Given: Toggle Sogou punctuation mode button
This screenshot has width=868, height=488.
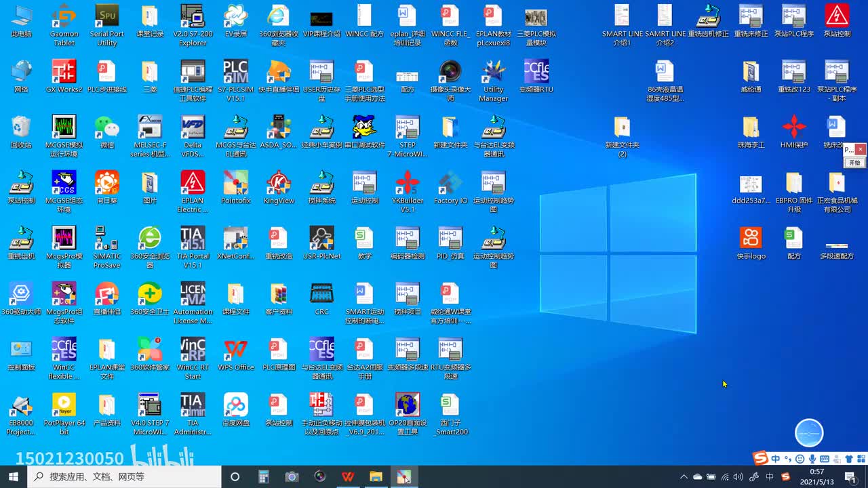Looking at the screenshot, I should (x=788, y=460).
